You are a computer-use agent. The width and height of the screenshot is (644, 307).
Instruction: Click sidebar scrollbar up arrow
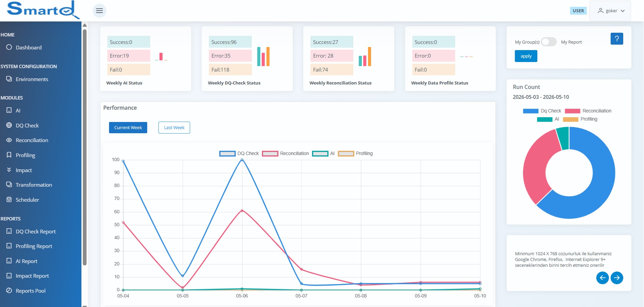point(85,25)
